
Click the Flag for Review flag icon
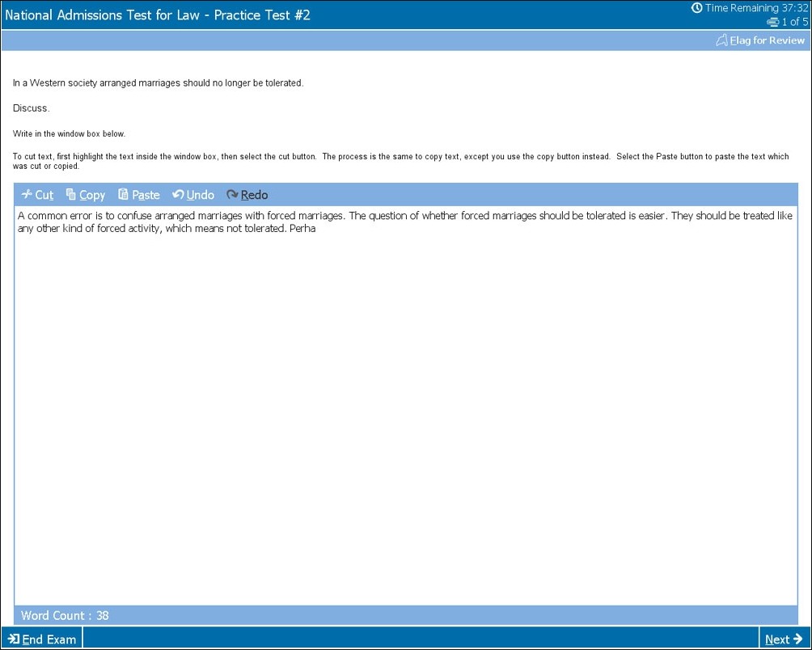(722, 40)
